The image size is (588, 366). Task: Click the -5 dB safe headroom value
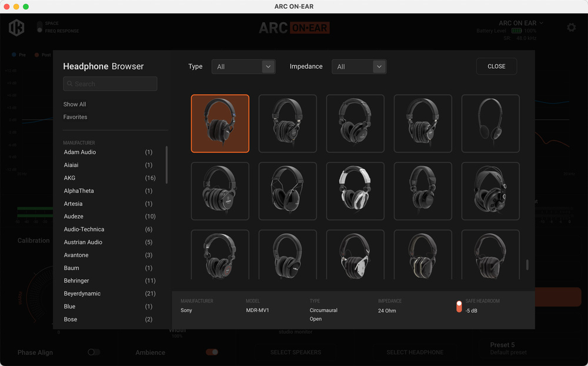472,311
